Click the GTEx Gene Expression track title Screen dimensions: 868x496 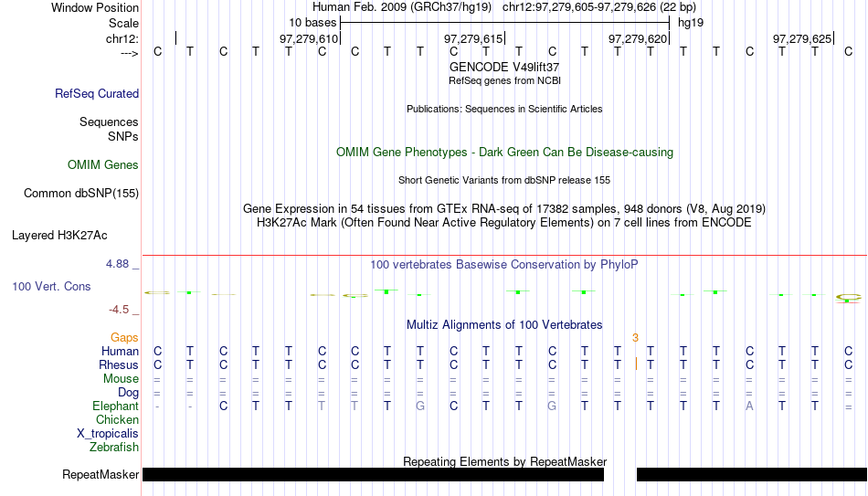pyautogui.click(x=504, y=208)
